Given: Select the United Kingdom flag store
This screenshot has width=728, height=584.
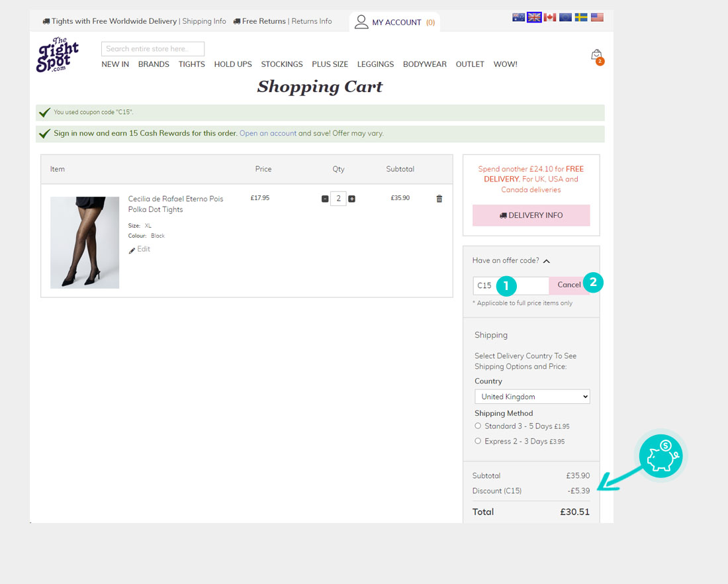Looking at the screenshot, I should pyautogui.click(x=534, y=18).
